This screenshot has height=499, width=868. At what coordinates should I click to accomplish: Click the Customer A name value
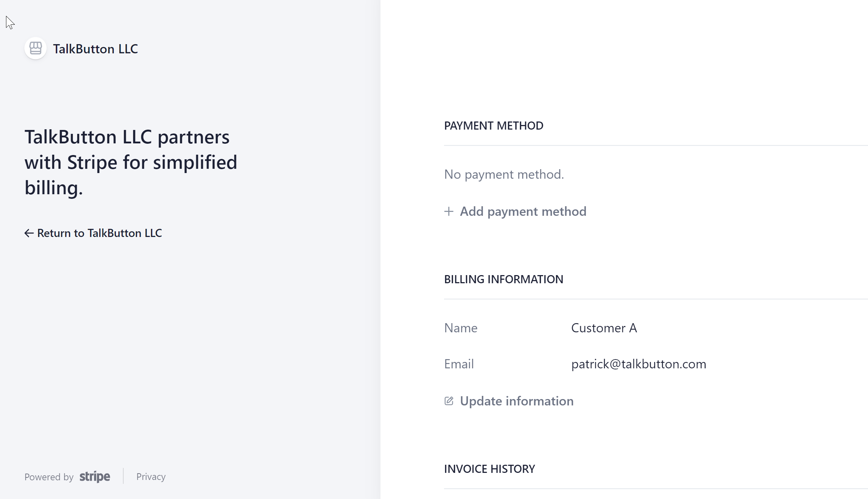point(604,328)
